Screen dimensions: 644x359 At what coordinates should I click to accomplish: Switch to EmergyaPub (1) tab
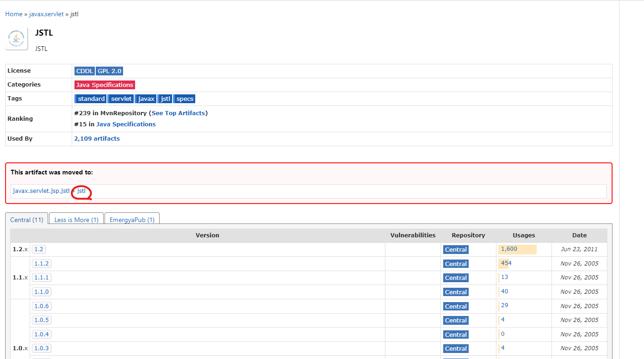(132, 220)
